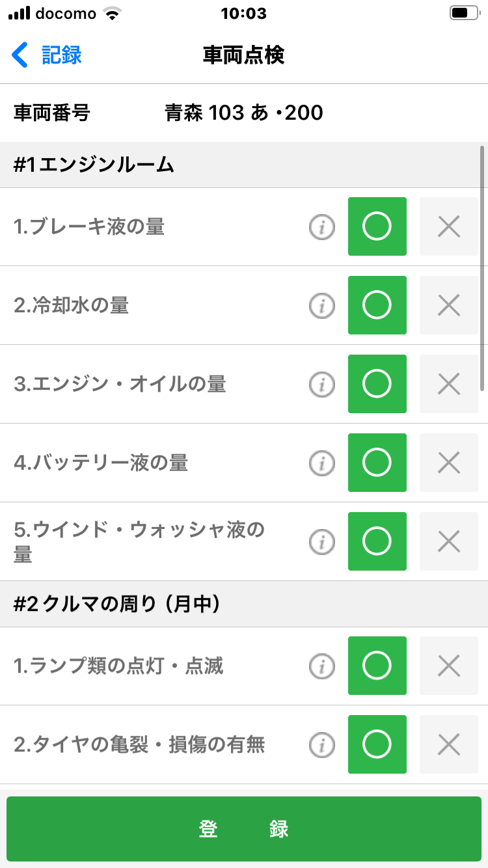This screenshot has width=488, height=868.
Task: Tap info icon beside エンジン・オイルの量
Action: click(x=321, y=384)
